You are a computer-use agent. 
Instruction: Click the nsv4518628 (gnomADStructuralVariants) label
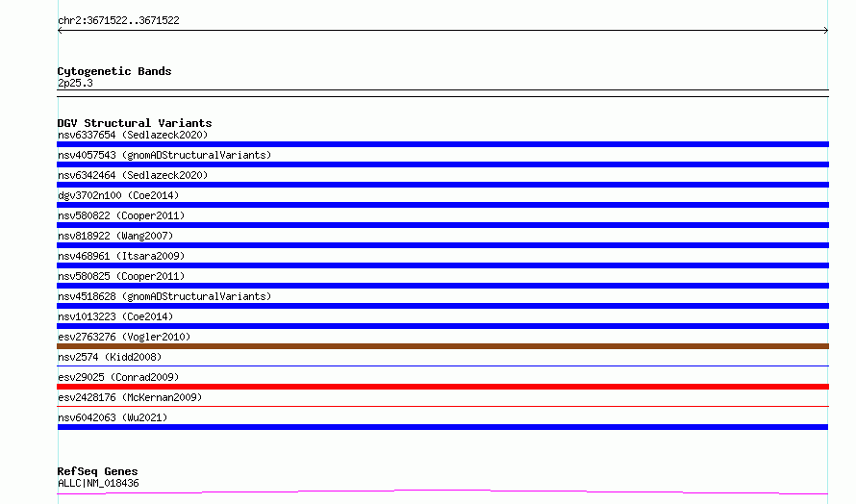coord(164,296)
